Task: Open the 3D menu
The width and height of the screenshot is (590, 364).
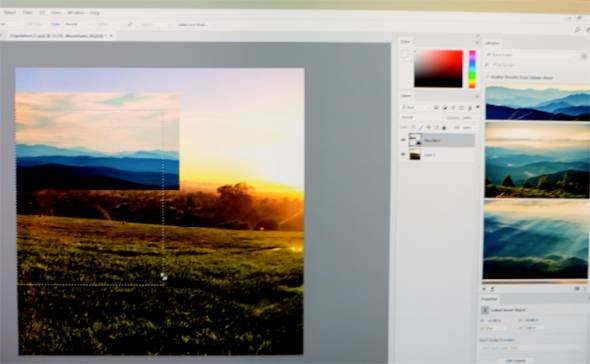Action: pyautogui.click(x=42, y=12)
